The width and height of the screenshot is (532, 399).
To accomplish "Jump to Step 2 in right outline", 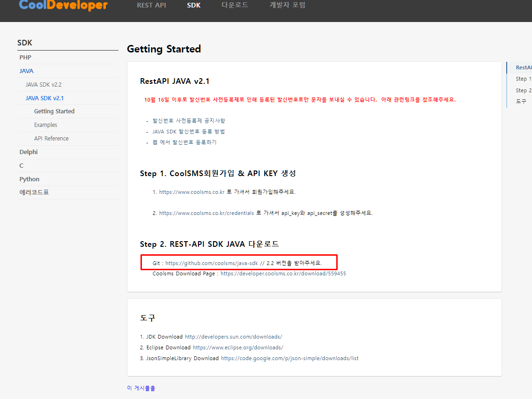I will 524,90.
